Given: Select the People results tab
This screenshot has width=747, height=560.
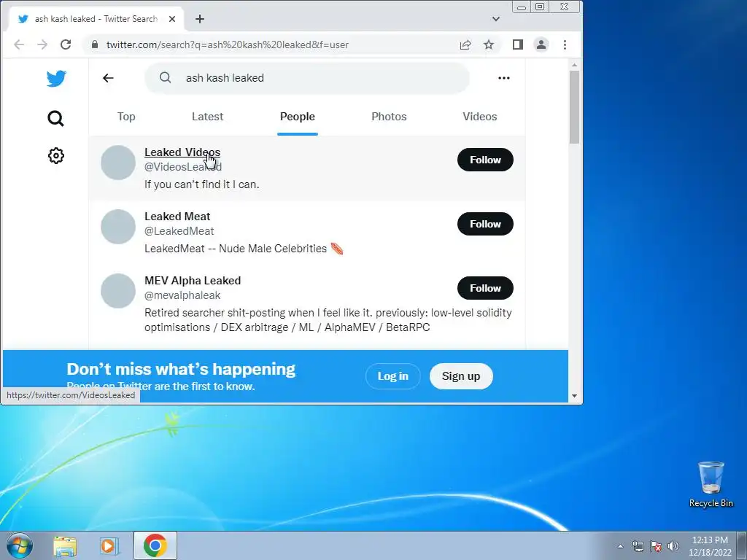Looking at the screenshot, I should coord(298,117).
